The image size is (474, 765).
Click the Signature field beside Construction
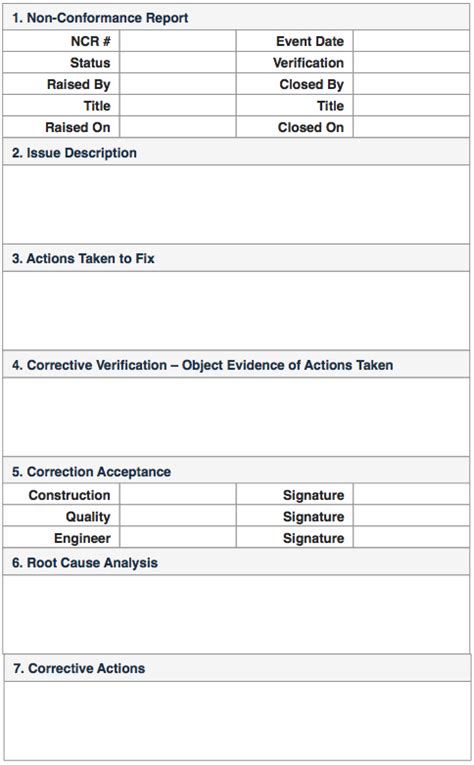412,495
